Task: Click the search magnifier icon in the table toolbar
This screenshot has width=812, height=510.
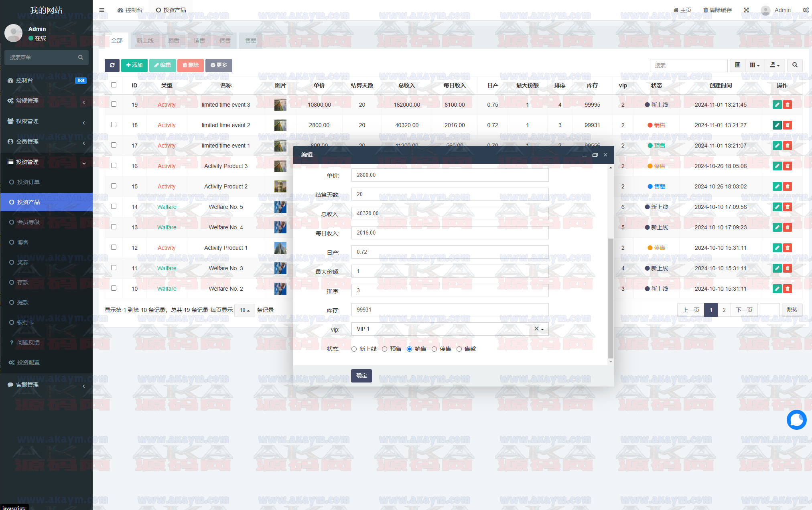Action: pyautogui.click(x=795, y=65)
